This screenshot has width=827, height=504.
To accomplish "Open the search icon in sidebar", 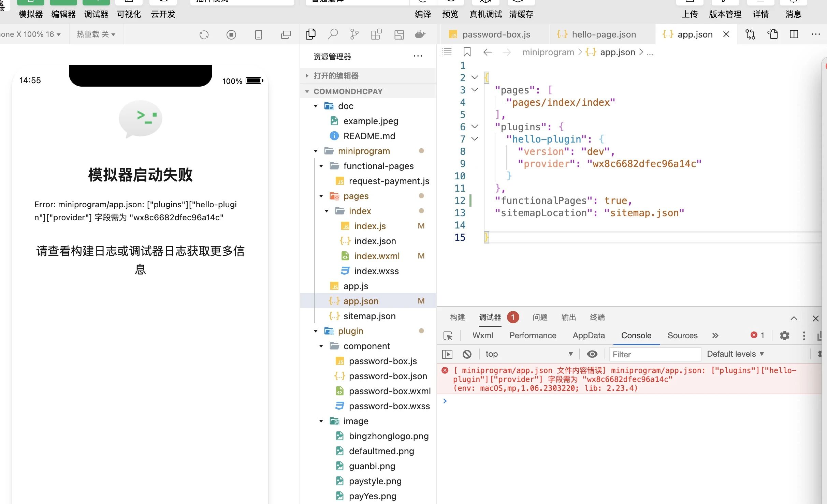I will point(332,34).
